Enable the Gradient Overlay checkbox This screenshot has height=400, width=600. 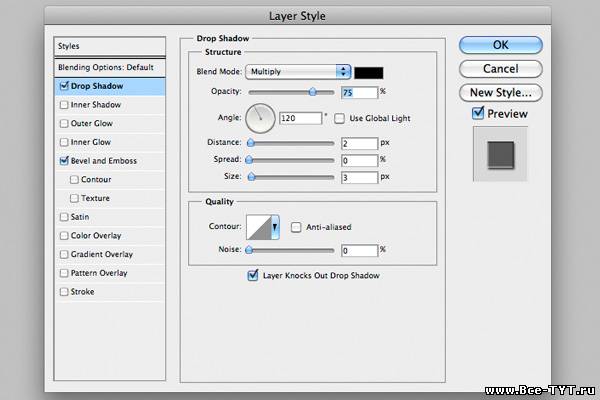64,254
